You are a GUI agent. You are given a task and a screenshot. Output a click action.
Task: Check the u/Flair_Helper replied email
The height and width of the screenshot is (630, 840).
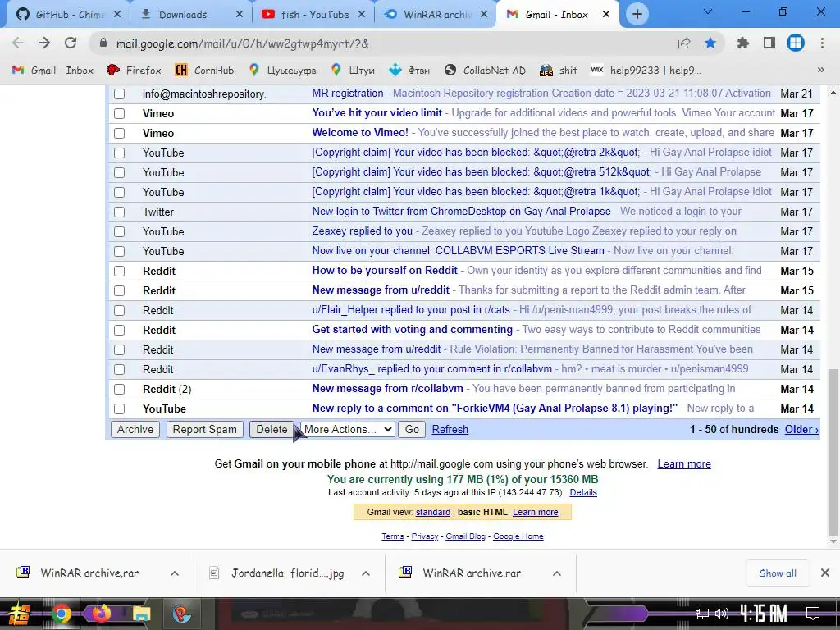coord(120,310)
